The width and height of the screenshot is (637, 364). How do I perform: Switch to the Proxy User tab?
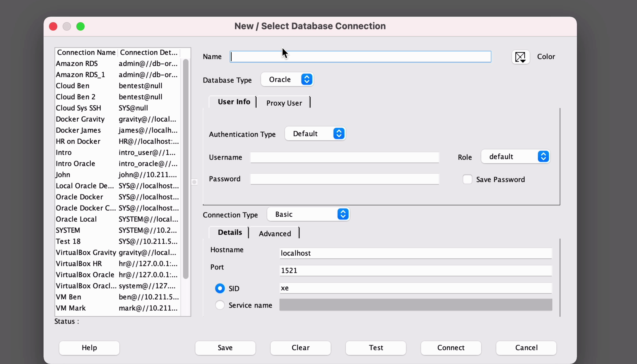(284, 103)
